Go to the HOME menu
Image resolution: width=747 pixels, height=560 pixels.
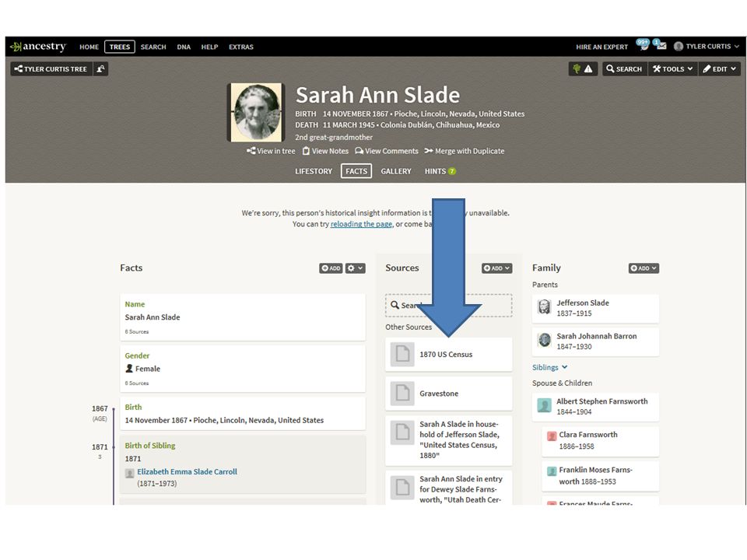click(x=89, y=47)
